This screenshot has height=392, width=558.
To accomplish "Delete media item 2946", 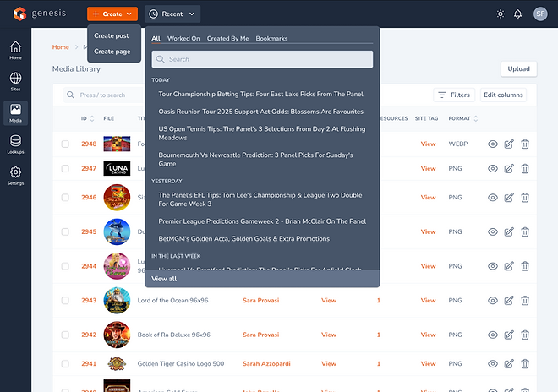I will [x=525, y=198].
